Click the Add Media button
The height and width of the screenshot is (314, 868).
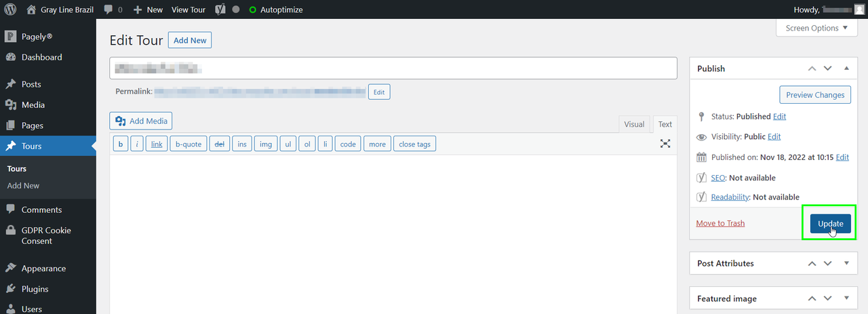141,121
